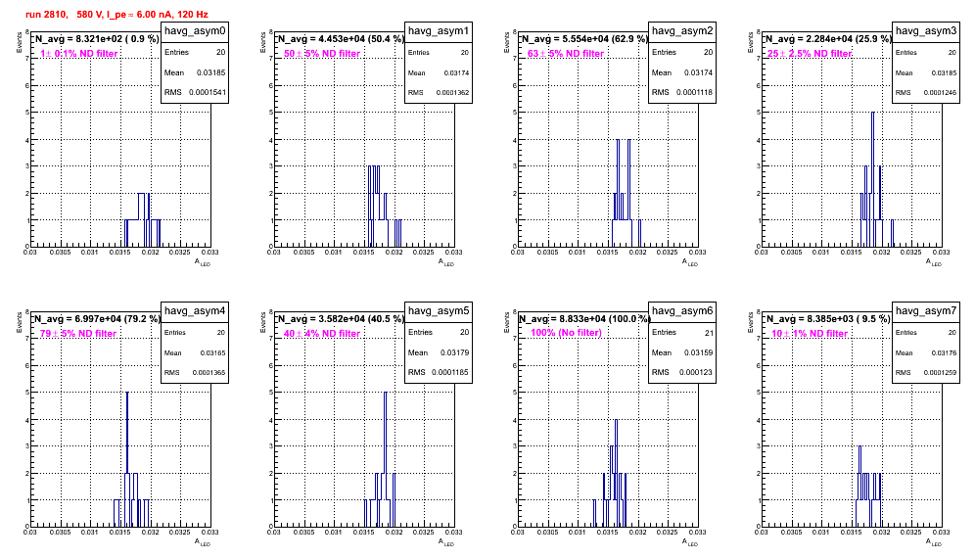Click the red run 2810 title text
This screenshot has height=560, width=975.
[116, 15]
